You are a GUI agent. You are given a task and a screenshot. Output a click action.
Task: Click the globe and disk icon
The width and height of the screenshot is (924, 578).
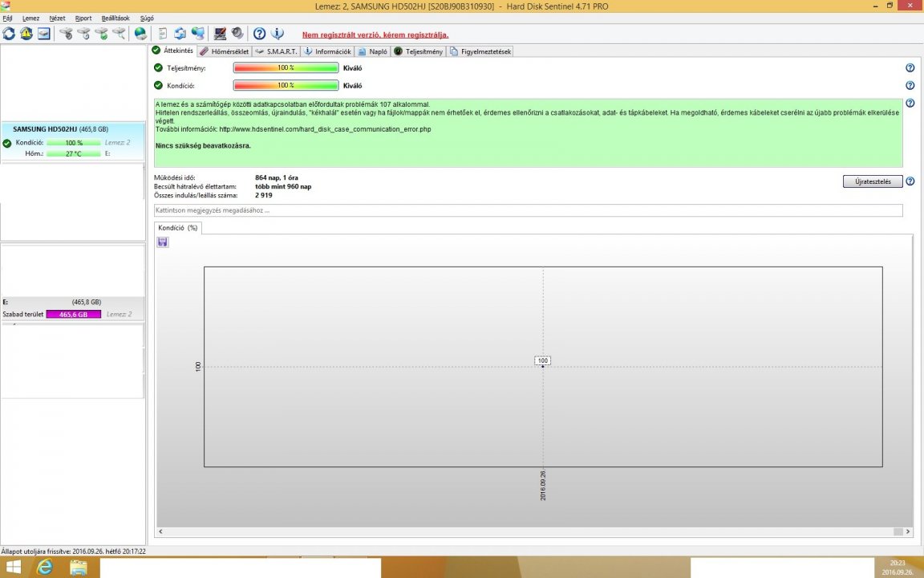pos(140,34)
